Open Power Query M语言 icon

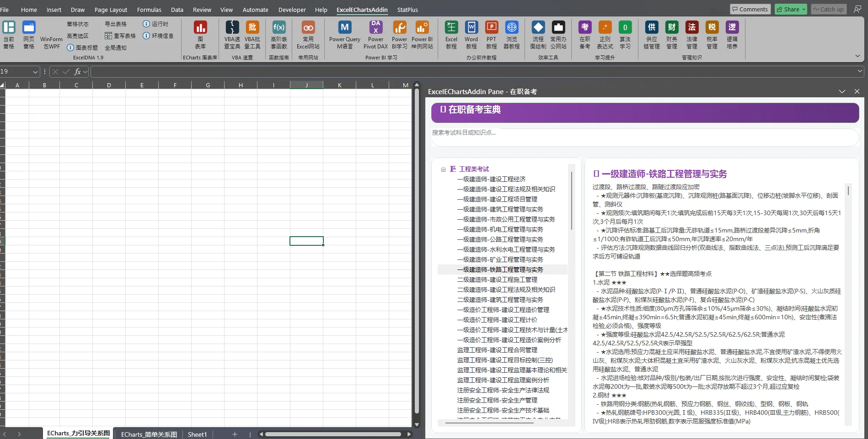[x=344, y=27]
